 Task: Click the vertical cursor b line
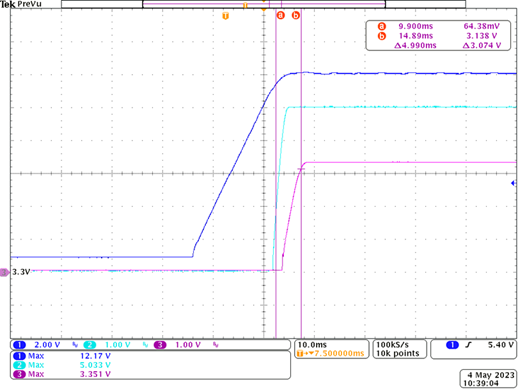301,173
